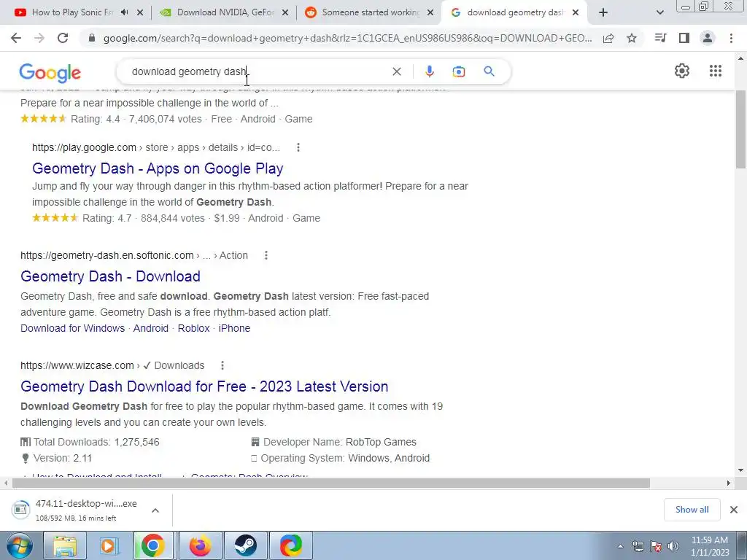
Task: Open Geometry Dash Download for Free result
Action: click(x=204, y=386)
